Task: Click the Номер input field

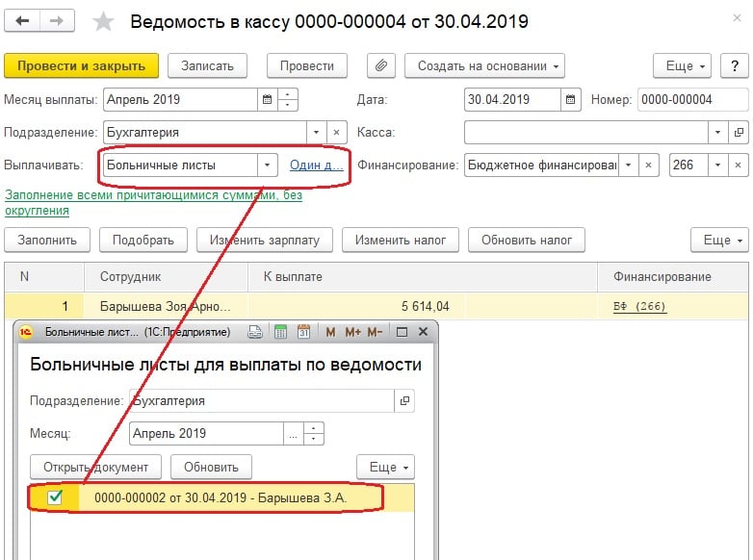Action: point(692,99)
